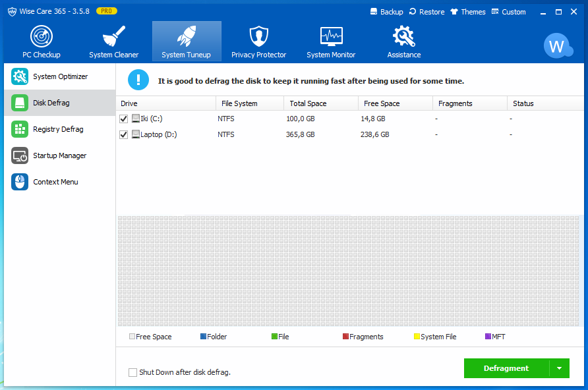
Task: Open the System Monitor icon
Action: (331, 36)
